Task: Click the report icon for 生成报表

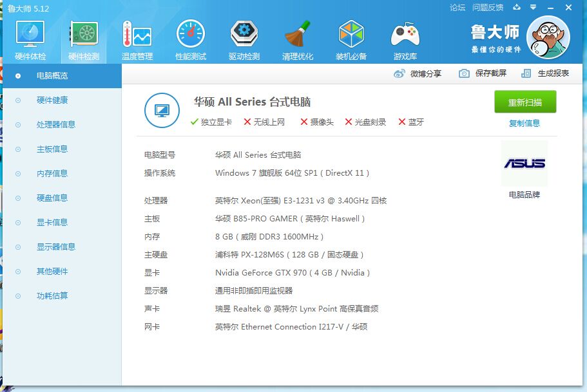Action: point(526,73)
